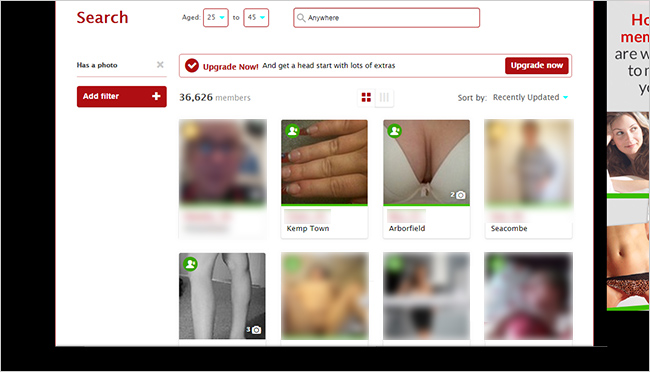Image resolution: width=650 pixels, height=372 pixels.
Task: Click the Anywhere location search field
Action: click(x=386, y=18)
